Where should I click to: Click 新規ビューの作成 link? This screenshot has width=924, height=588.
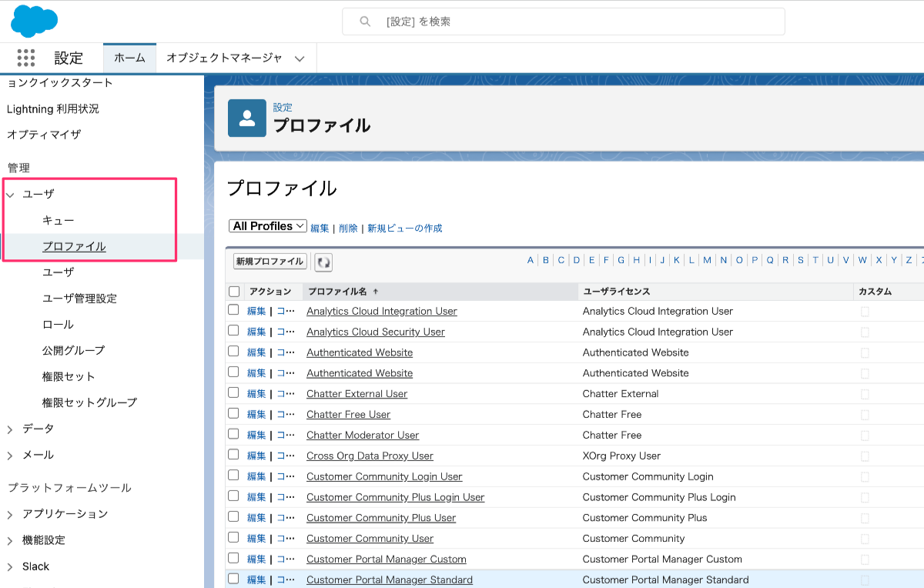click(x=405, y=228)
